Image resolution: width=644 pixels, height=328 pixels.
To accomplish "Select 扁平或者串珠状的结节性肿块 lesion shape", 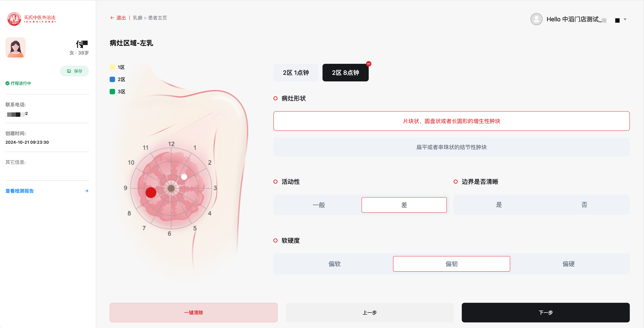I will coord(451,147).
